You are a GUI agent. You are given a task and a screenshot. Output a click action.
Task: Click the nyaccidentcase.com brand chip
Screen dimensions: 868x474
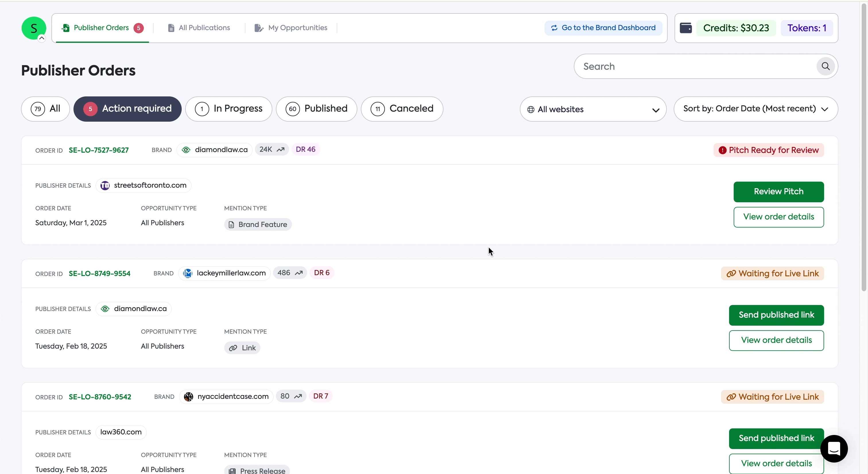(x=226, y=396)
